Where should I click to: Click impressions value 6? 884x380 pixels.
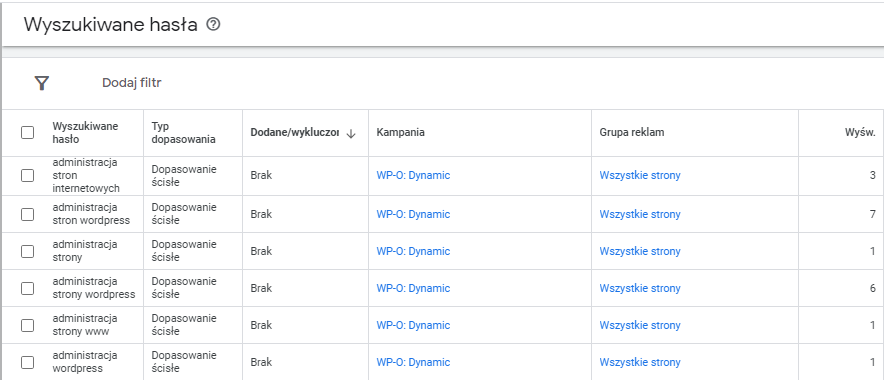(873, 288)
